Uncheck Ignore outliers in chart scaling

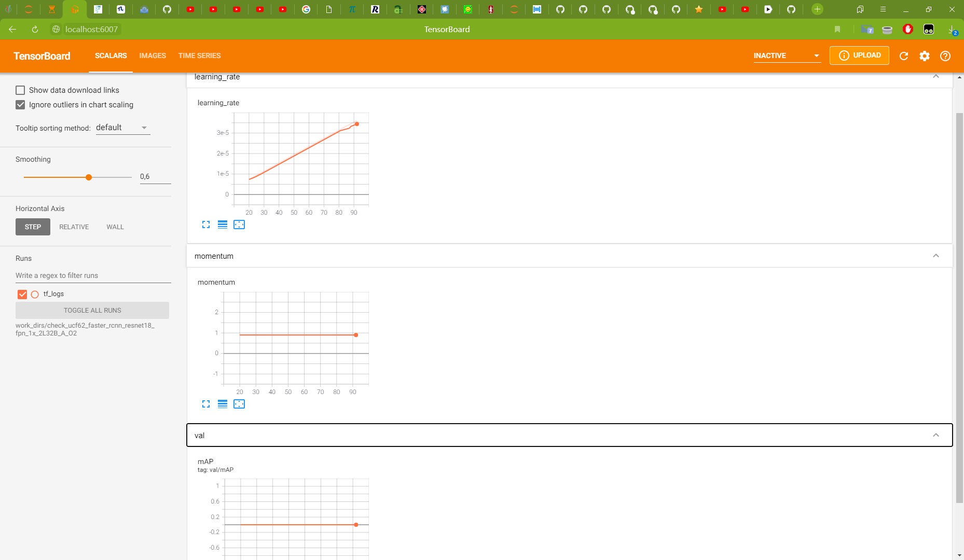pyautogui.click(x=20, y=105)
